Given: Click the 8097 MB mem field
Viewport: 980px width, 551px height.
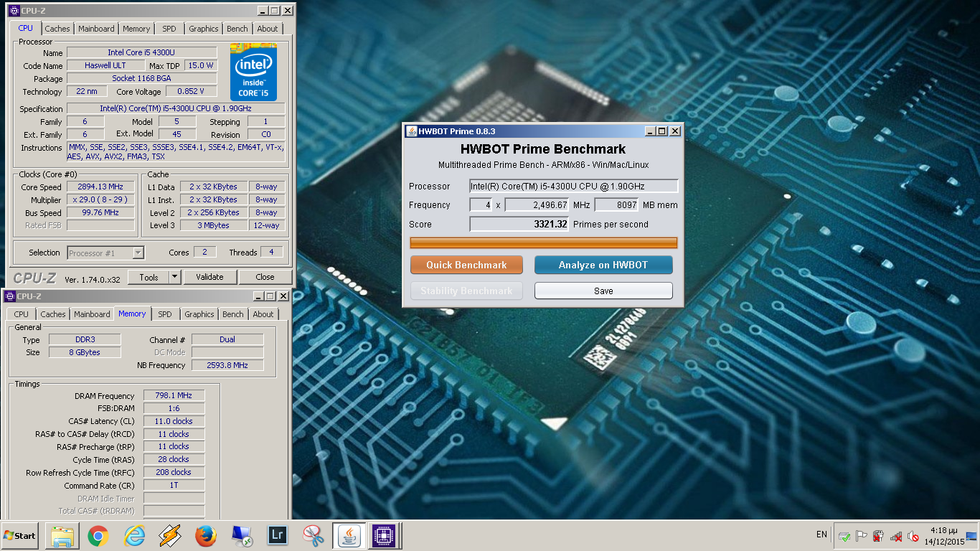Looking at the screenshot, I should click(617, 205).
